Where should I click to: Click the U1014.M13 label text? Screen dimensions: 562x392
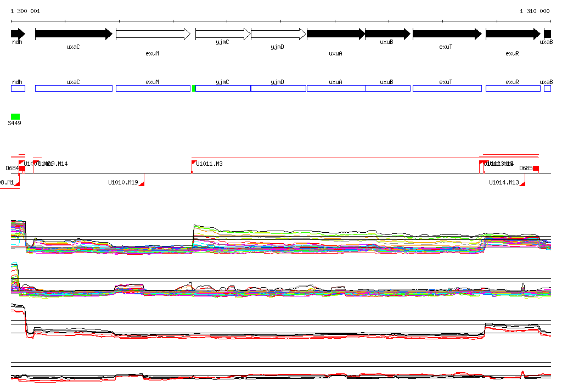click(504, 183)
